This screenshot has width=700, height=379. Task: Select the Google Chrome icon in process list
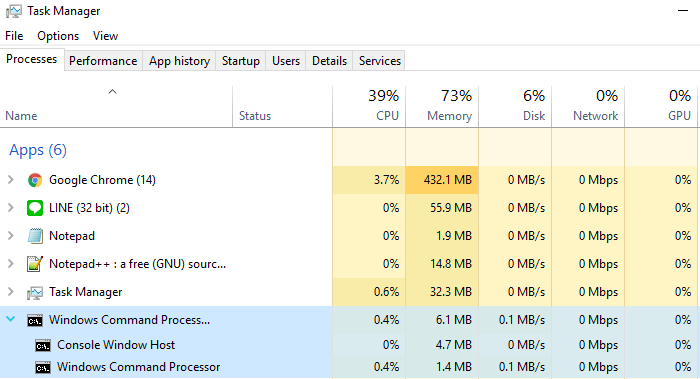pos(35,180)
